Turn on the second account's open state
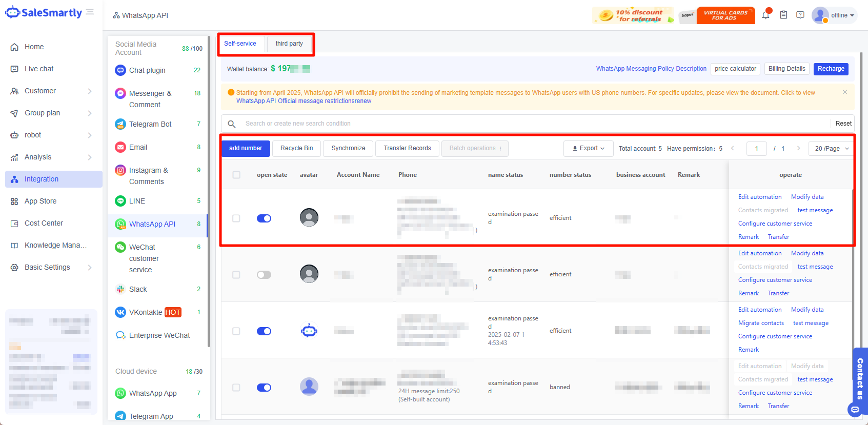 tap(264, 275)
